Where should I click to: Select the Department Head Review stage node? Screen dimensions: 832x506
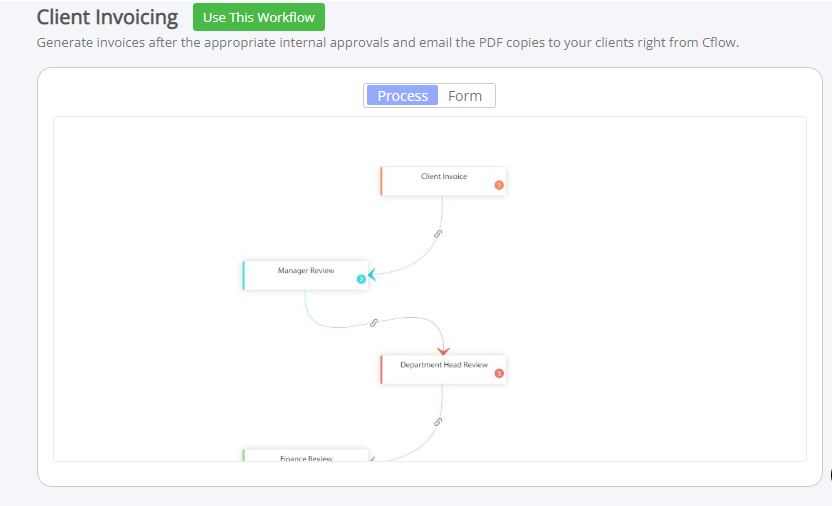(443, 370)
